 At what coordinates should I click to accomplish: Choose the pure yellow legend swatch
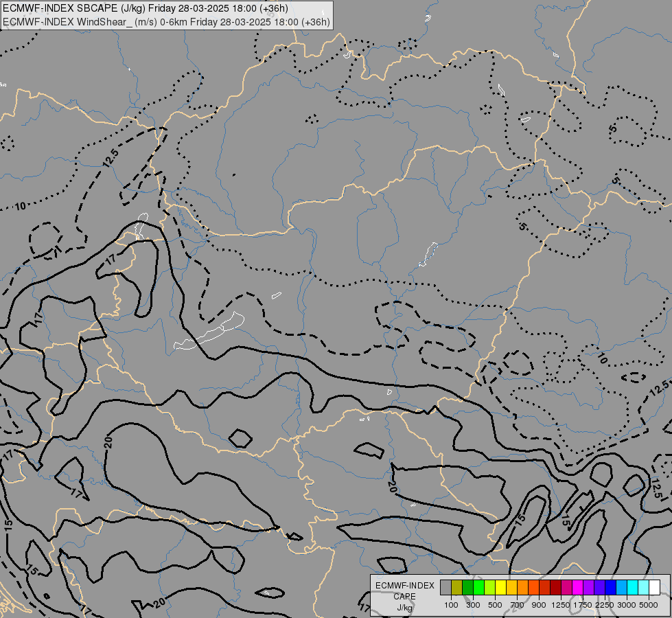click(500, 588)
